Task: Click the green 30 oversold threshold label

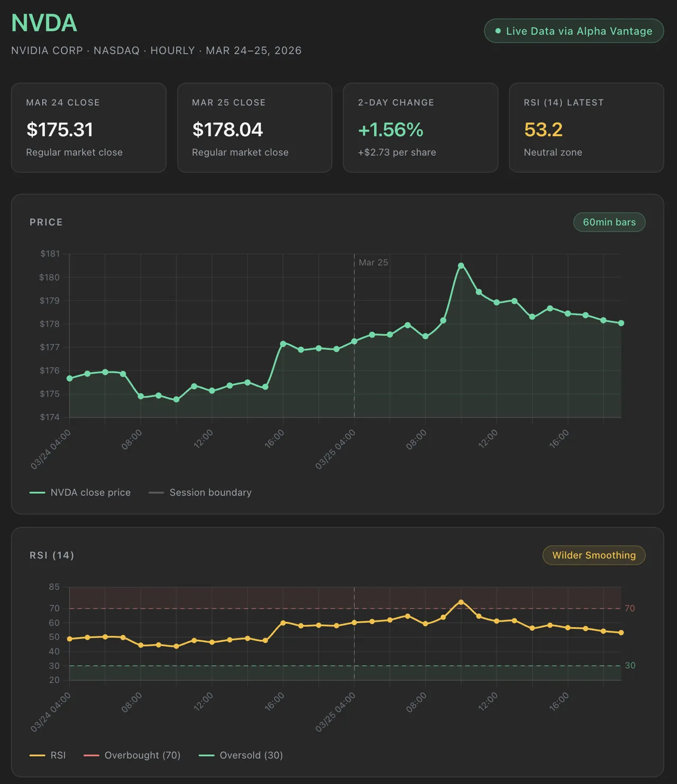Action: [x=630, y=666]
